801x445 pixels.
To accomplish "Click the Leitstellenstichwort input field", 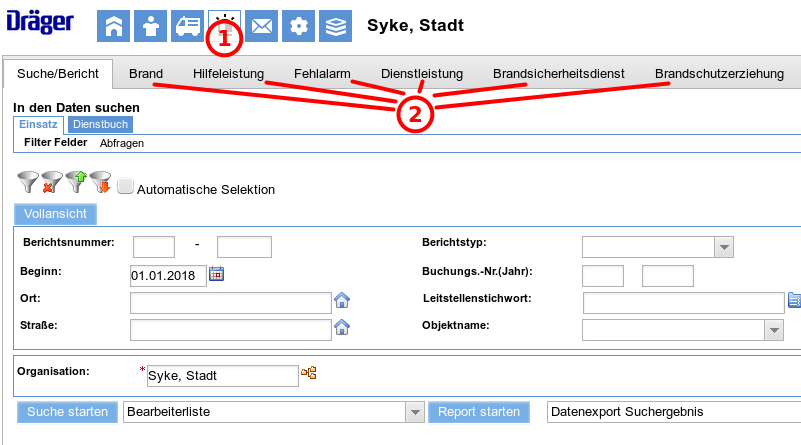I will (x=683, y=302).
